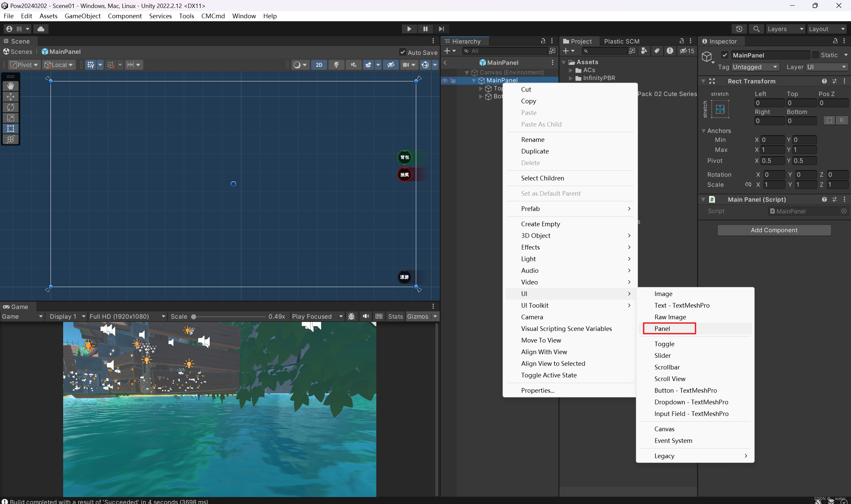Select the Move tool

click(11, 97)
